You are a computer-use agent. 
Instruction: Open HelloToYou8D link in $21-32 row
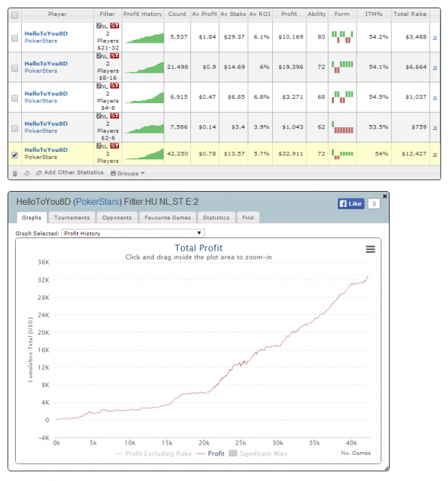46,34
